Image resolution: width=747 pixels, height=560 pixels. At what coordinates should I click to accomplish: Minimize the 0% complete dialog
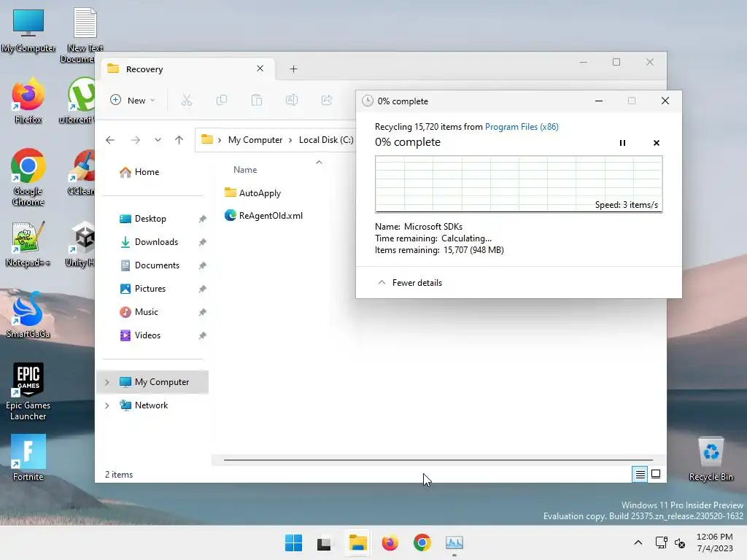pos(599,101)
